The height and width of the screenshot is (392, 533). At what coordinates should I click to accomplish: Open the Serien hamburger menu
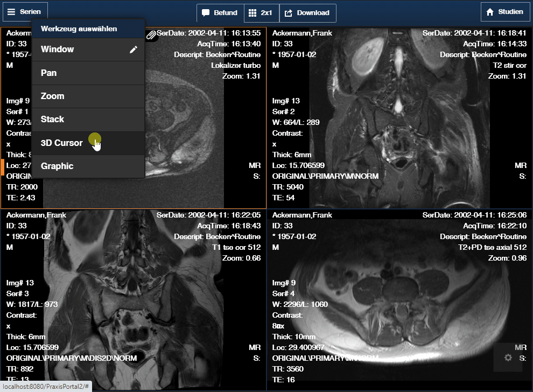(24, 12)
